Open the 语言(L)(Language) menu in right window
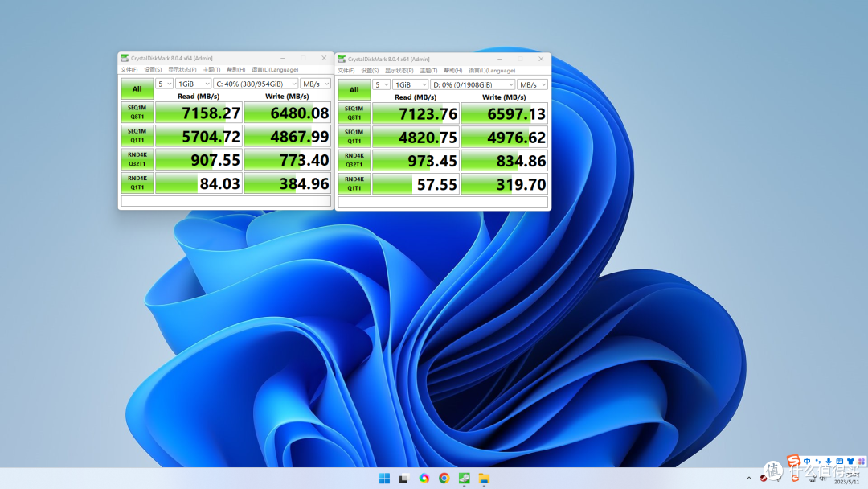 (492, 70)
